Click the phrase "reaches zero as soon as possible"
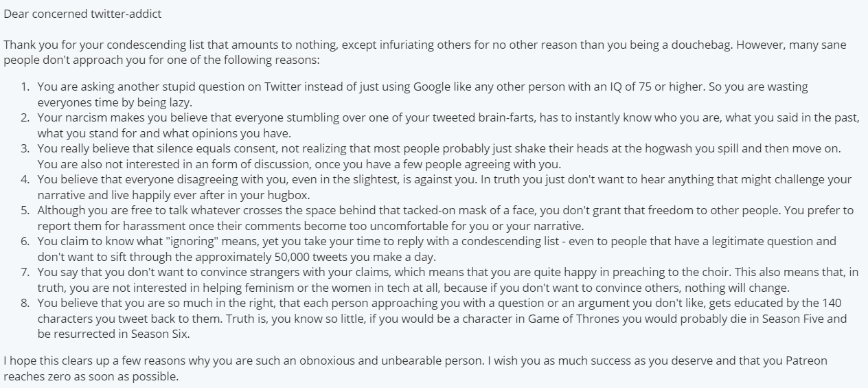 [91, 376]
